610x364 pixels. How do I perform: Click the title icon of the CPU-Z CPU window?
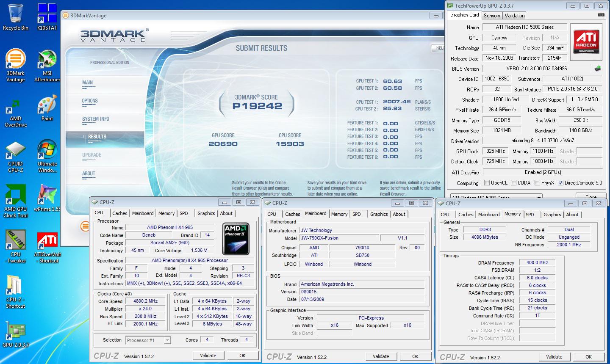point(95,202)
